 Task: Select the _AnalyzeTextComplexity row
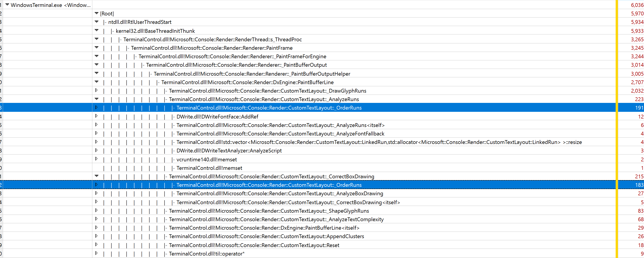click(x=276, y=219)
